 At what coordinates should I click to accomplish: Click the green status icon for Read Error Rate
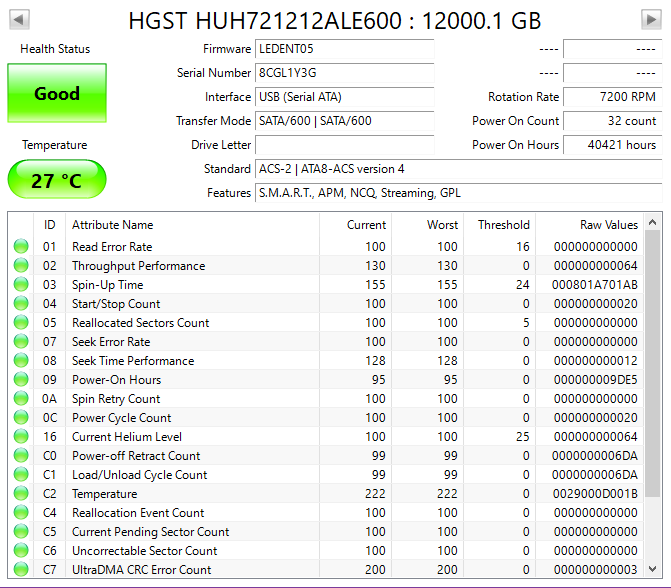pyautogui.click(x=20, y=247)
